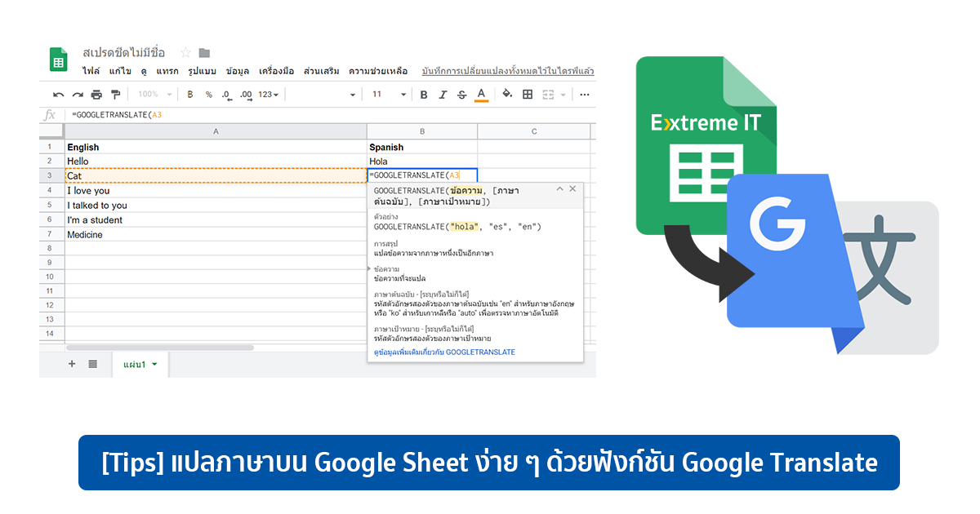980x514 pixels.
Task: Select cell containing 'I love you'
Action: (x=216, y=190)
